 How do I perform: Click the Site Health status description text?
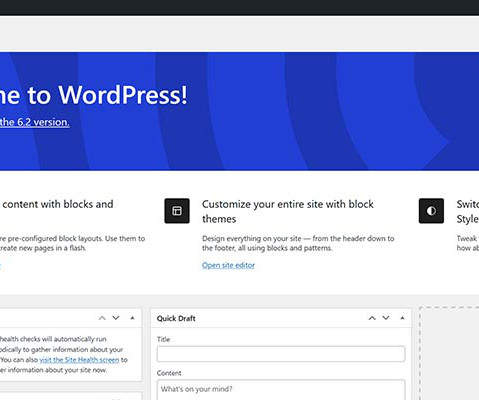click(63, 355)
